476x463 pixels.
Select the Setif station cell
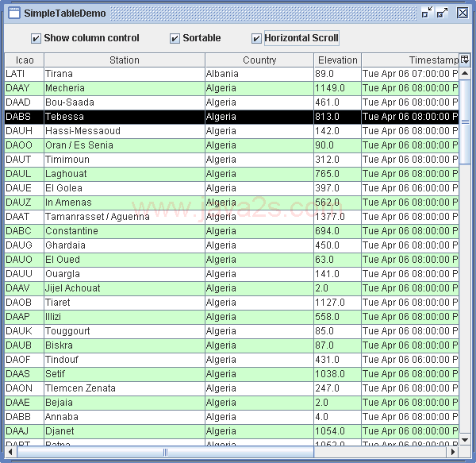[x=125, y=374]
